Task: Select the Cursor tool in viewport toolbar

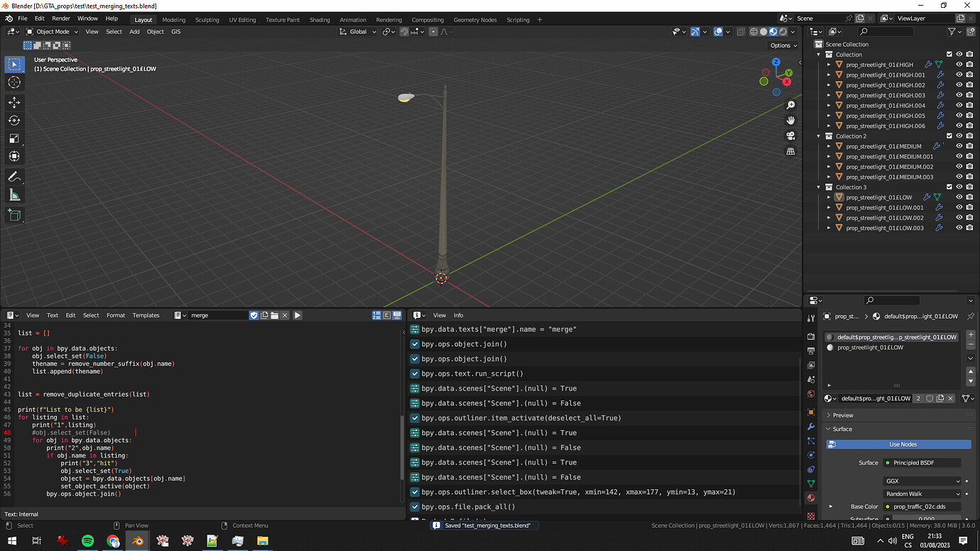Action: [x=14, y=82]
